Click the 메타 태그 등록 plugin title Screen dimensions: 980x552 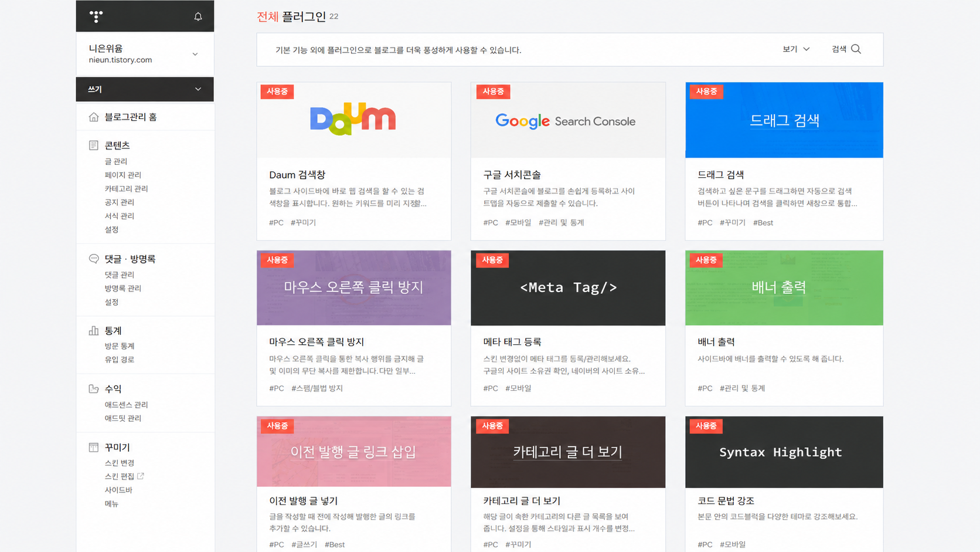pyautogui.click(x=512, y=342)
